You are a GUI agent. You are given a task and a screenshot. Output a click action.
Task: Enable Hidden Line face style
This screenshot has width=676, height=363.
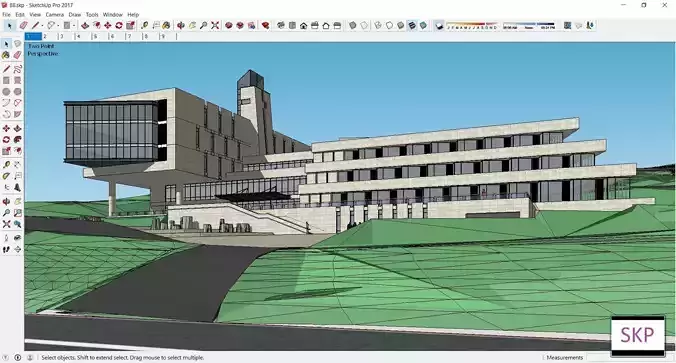point(389,25)
